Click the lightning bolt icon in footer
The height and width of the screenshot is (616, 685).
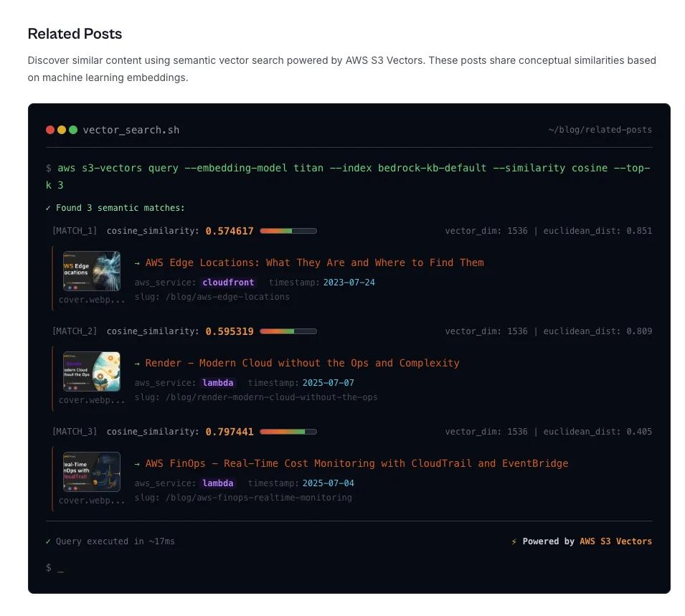[x=514, y=541]
